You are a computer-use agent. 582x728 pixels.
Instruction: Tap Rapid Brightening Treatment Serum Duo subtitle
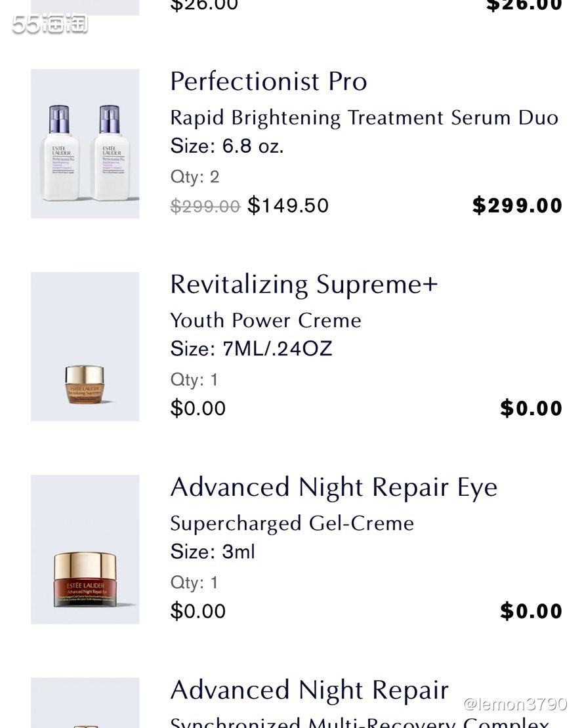(364, 117)
